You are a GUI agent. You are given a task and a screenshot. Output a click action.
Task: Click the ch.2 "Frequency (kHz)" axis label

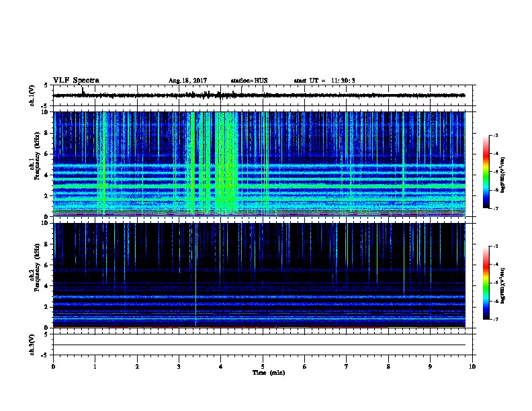38,267
